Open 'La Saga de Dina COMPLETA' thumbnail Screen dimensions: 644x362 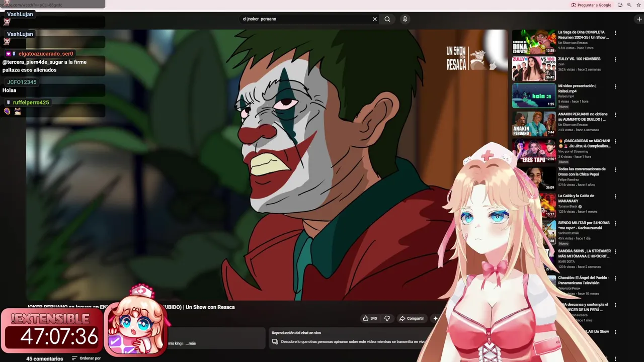[x=534, y=42]
